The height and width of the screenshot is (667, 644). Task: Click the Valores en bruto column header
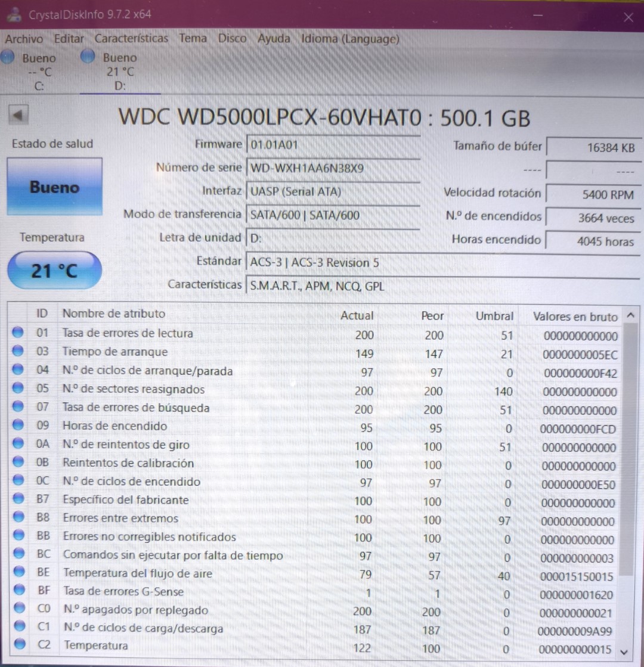[575, 317]
